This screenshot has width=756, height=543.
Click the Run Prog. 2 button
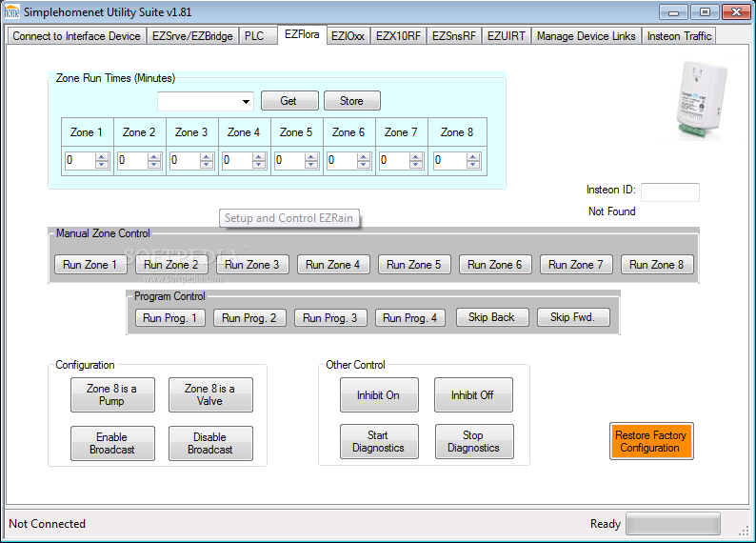pos(250,318)
